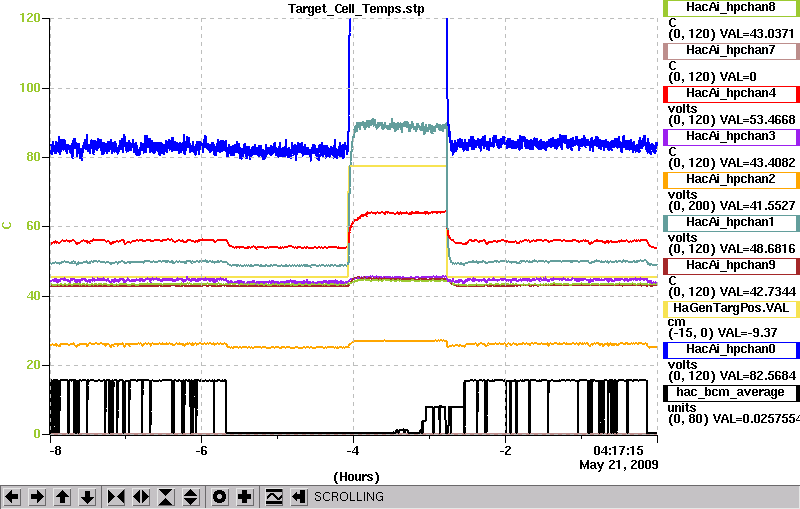Click the auto-scale circle icon
The height and width of the screenshot is (509, 800).
[x=219, y=497]
